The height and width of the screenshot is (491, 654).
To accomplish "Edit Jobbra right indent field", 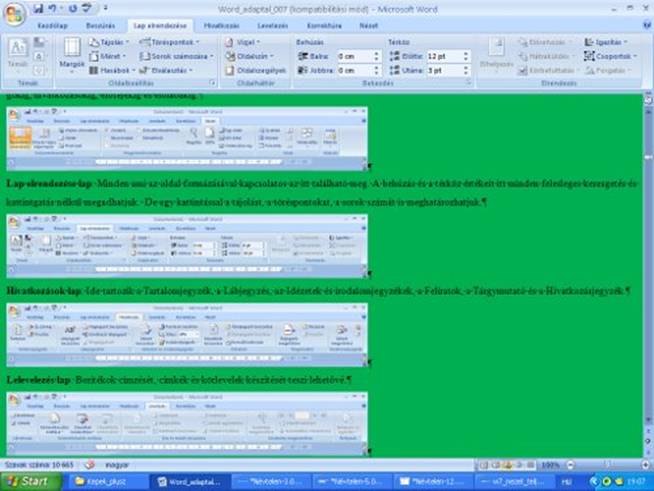I will point(354,71).
